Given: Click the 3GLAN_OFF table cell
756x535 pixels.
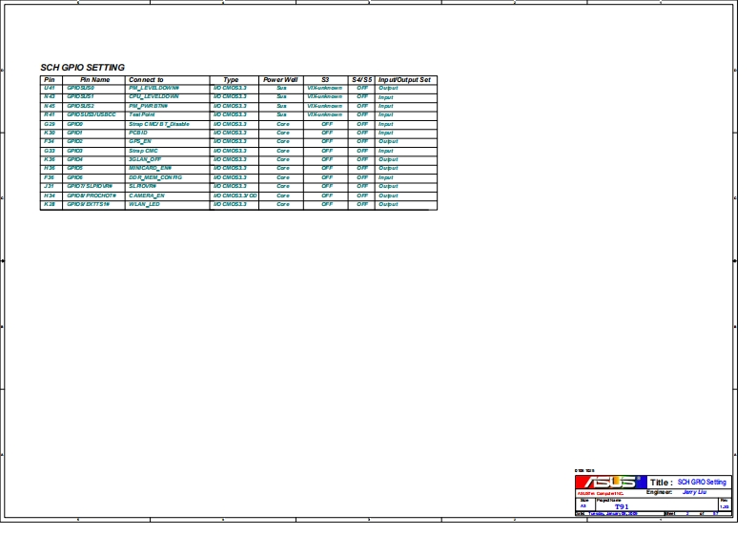Looking at the screenshot, I should click(147, 159).
